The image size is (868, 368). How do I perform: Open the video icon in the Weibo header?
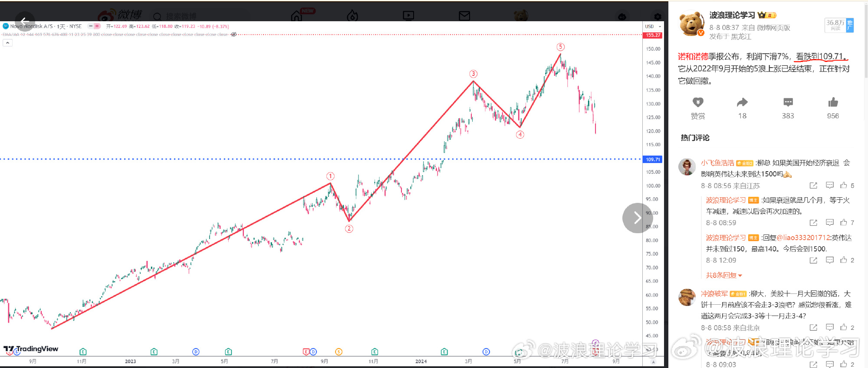click(408, 16)
